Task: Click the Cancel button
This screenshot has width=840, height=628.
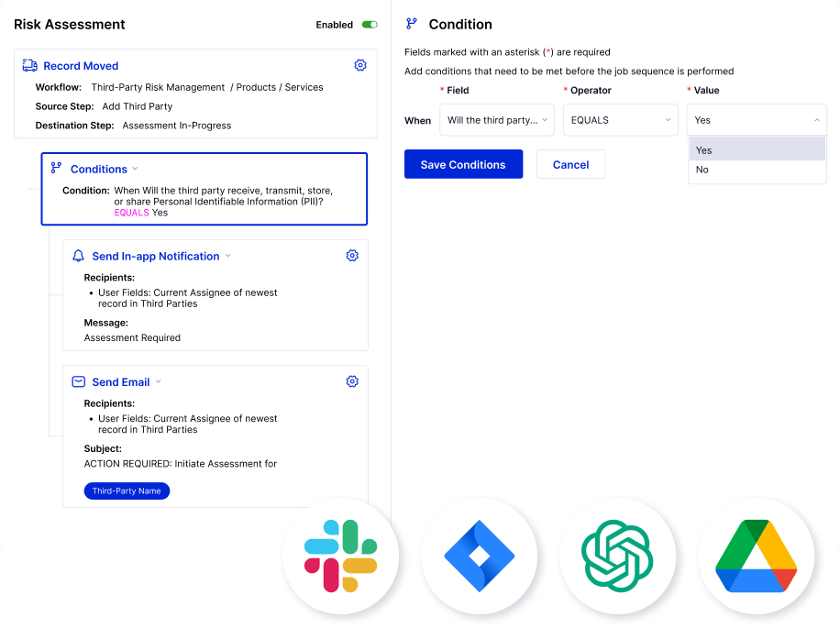Action: (x=571, y=164)
